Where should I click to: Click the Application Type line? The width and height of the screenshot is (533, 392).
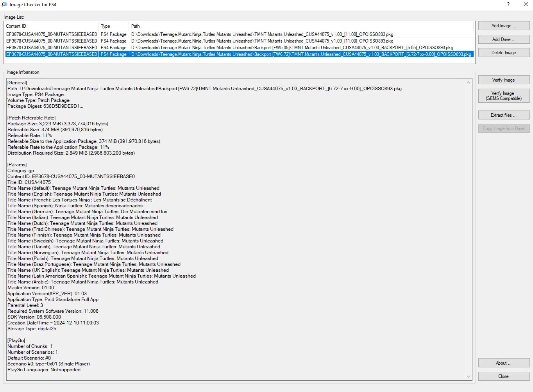53,299
